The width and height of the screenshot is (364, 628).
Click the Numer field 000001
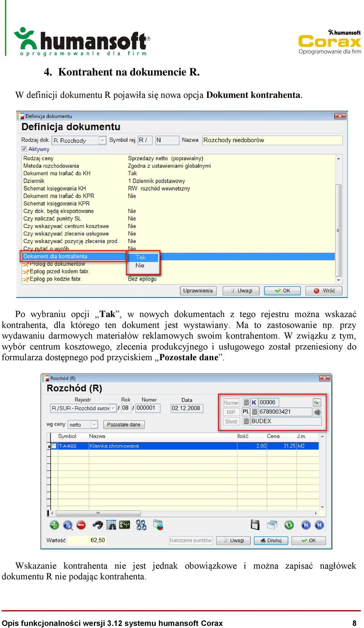tap(148, 408)
